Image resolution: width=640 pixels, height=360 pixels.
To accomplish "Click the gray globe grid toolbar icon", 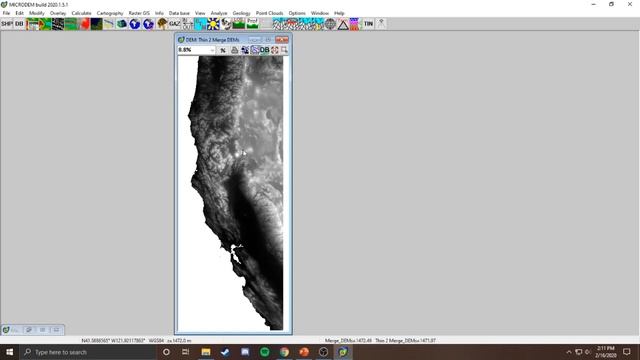I will tap(330, 24).
